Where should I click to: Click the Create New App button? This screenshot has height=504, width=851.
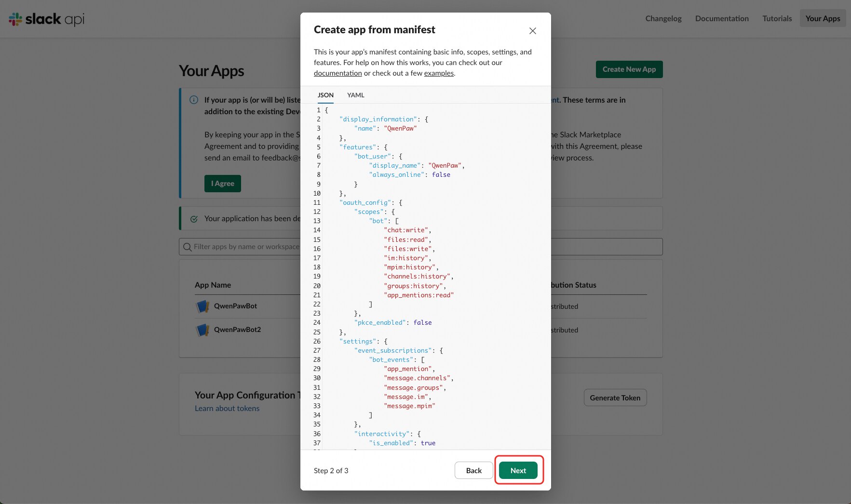click(629, 69)
